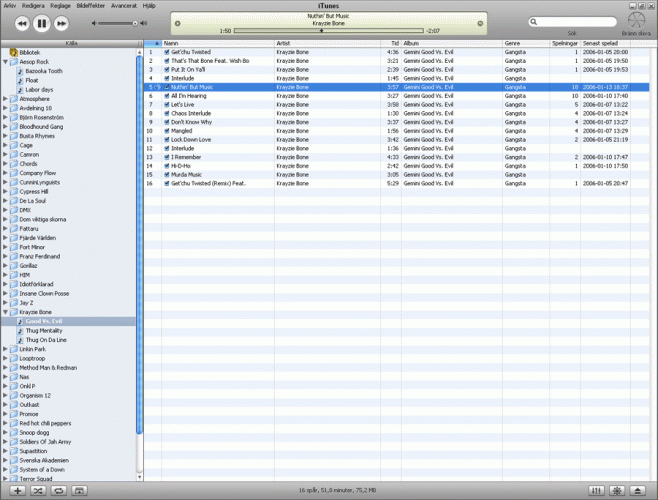Open the equalizer window icon
The height and width of the screenshot is (500, 658).
tap(596, 490)
